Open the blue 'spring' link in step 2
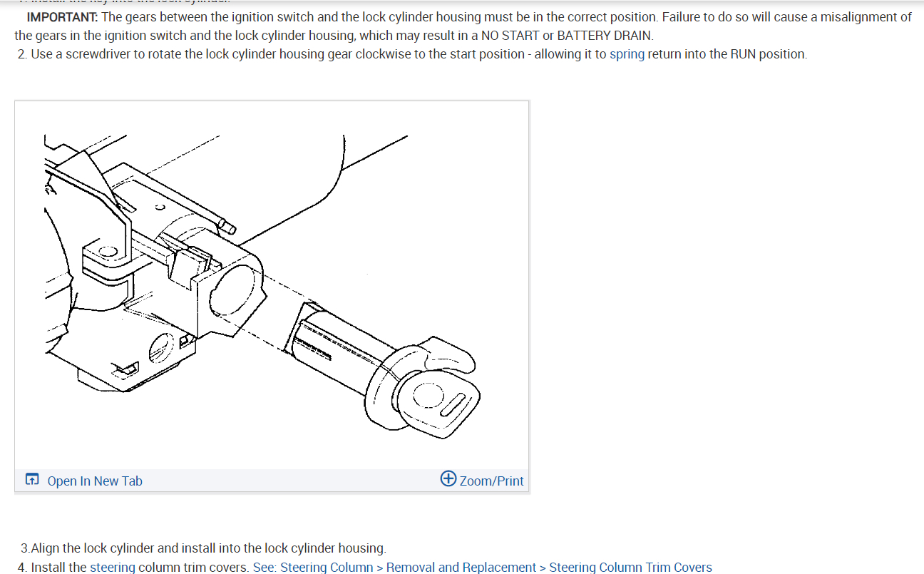 [627, 54]
